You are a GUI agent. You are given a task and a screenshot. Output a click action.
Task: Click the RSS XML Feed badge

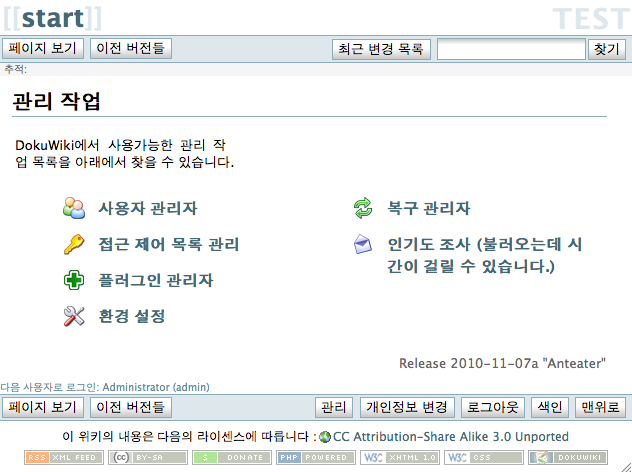(64, 457)
